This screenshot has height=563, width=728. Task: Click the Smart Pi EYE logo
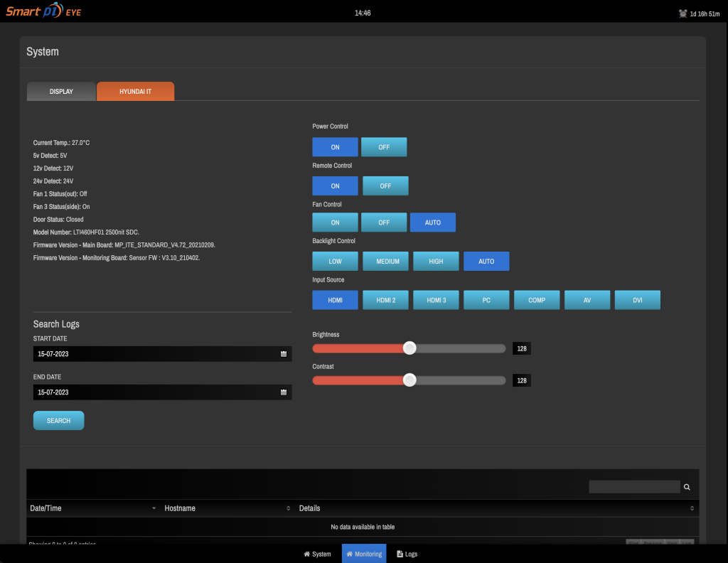coord(43,11)
